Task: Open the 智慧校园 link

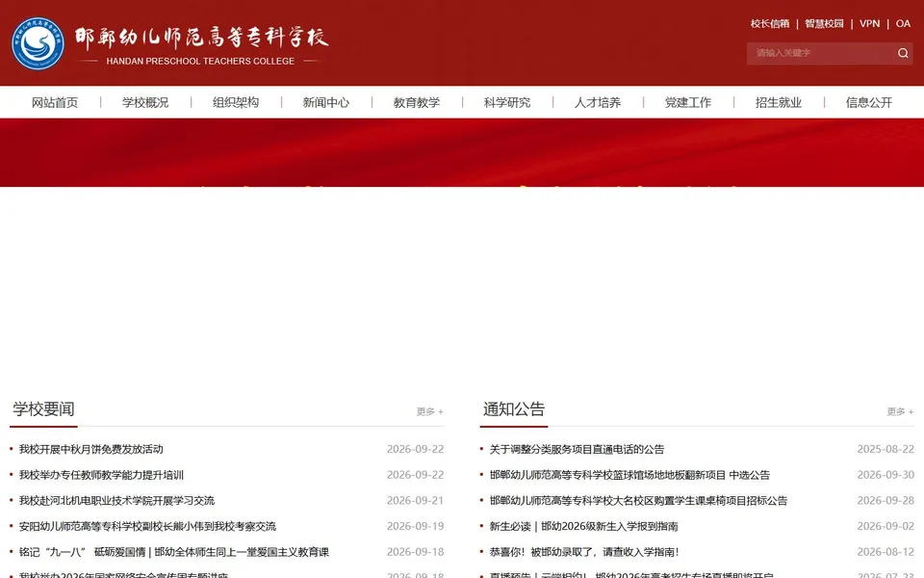Action: click(x=824, y=23)
